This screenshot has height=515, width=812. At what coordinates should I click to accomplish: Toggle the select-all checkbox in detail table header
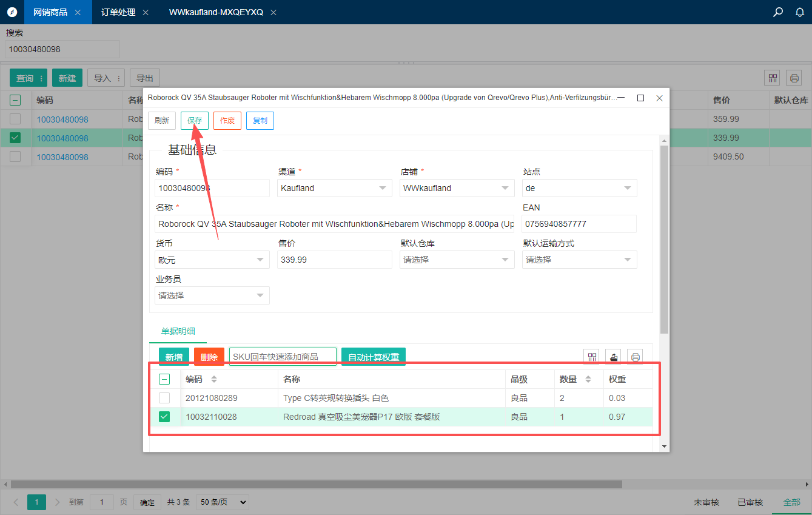click(x=164, y=379)
